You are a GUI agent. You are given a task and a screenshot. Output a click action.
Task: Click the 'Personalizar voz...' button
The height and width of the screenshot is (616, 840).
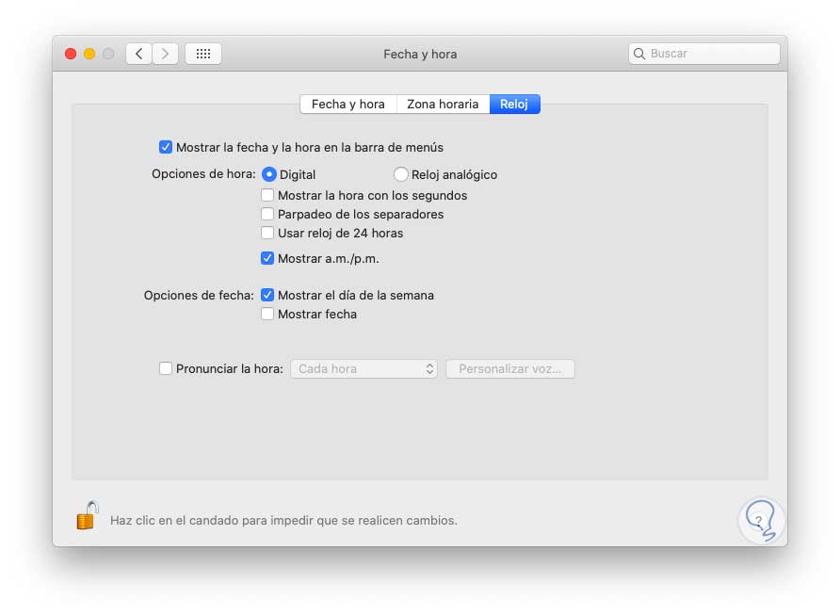pos(510,368)
